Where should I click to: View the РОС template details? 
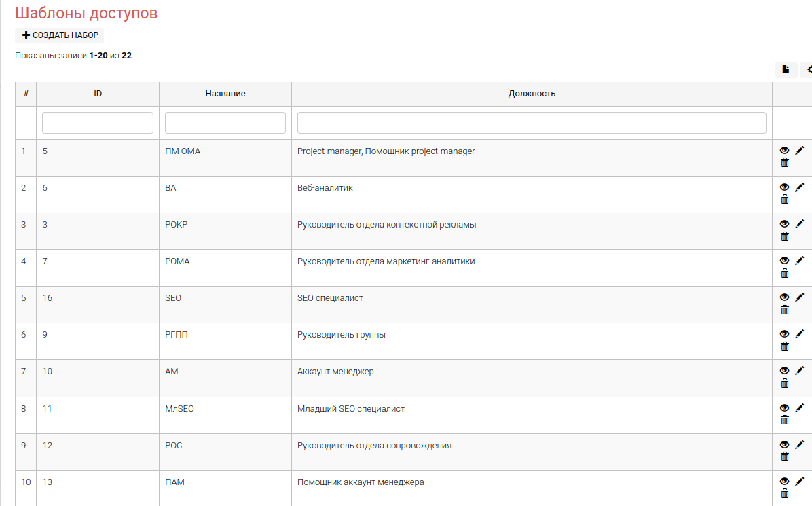pyautogui.click(x=785, y=444)
